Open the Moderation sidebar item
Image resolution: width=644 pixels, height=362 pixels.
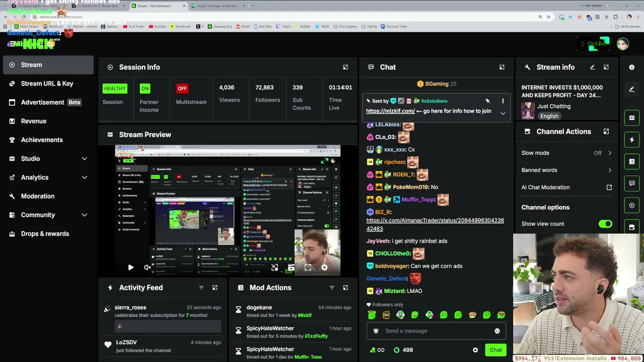pos(48,196)
